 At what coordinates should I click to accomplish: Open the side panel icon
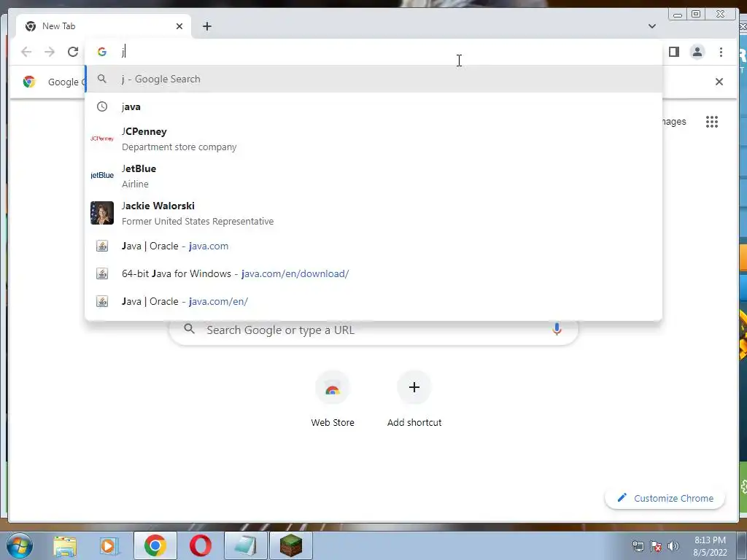pyautogui.click(x=673, y=52)
